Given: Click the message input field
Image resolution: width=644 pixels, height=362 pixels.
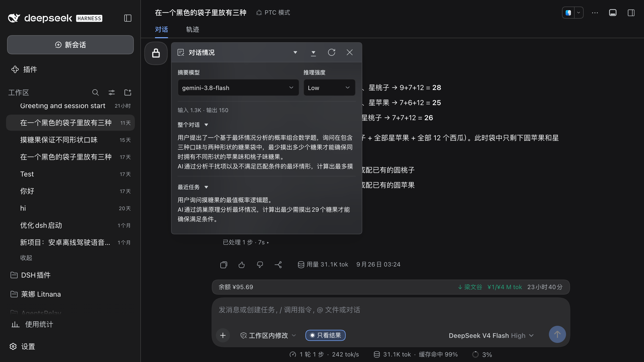Looking at the screenshot, I should (390, 310).
